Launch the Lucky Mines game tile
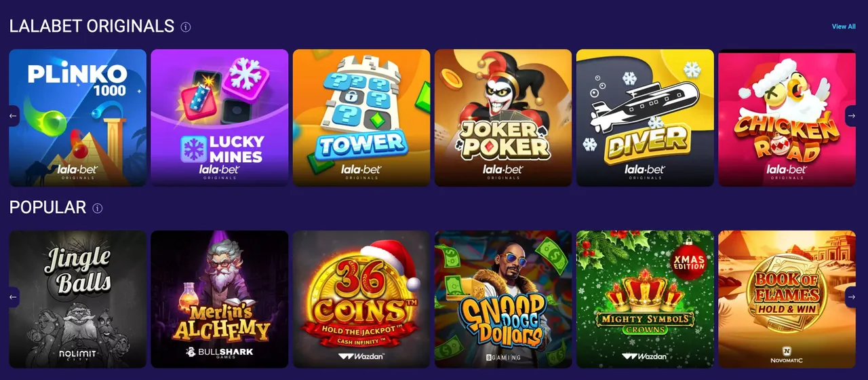The image size is (868, 380). pos(220,117)
